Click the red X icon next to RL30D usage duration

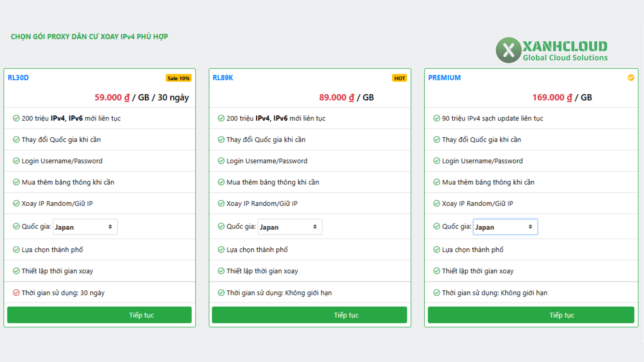16,293
